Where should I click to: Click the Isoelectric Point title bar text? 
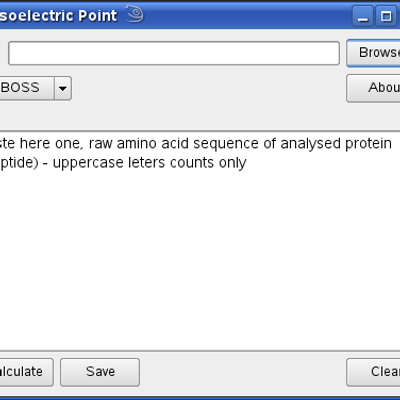(58, 16)
